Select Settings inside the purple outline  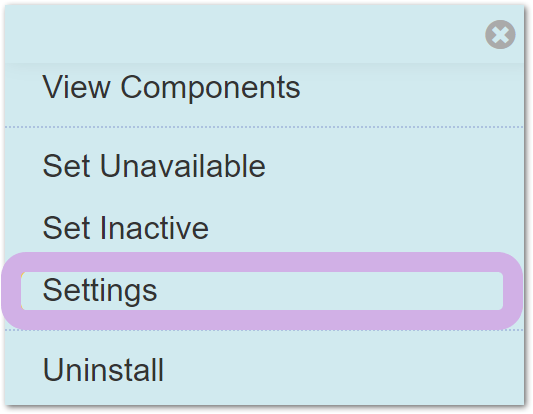[x=100, y=291]
